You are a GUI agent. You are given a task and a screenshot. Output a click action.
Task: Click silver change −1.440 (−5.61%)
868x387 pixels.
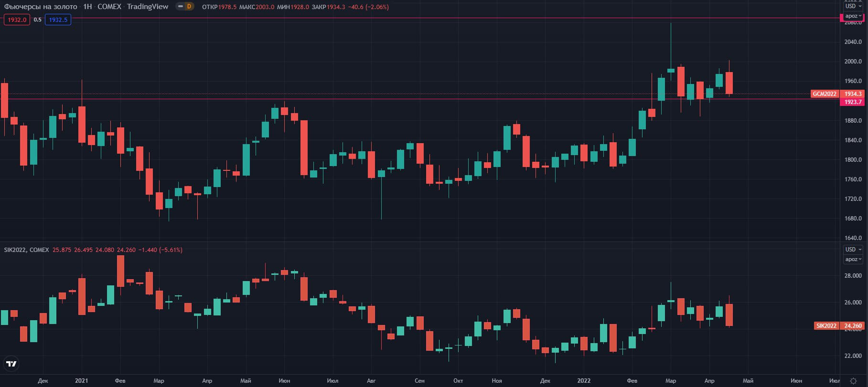pyautogui.click(x=160, y=250)
